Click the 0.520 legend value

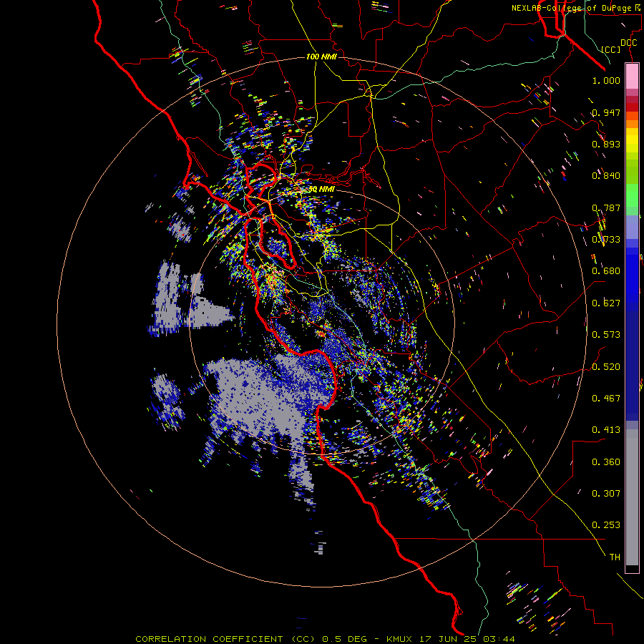606,367
